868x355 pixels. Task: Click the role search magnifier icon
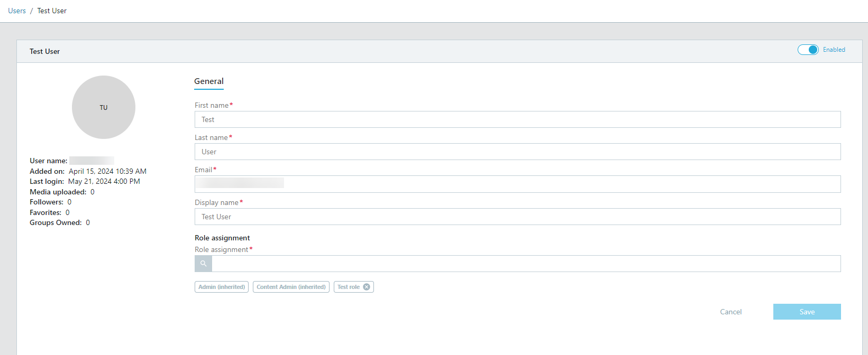[203, 264]
